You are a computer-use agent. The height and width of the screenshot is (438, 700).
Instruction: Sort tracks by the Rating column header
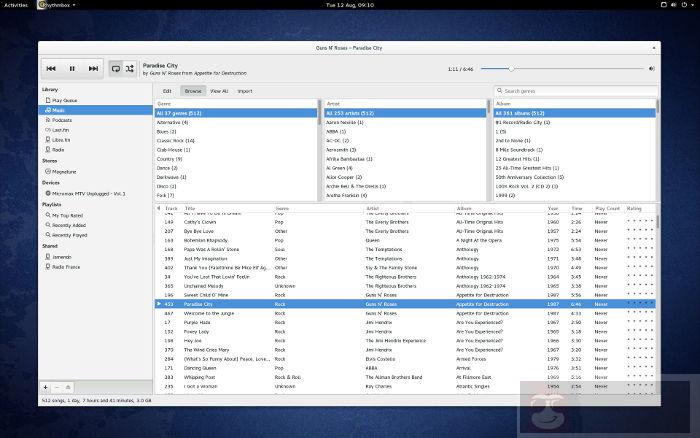point(639,209)
